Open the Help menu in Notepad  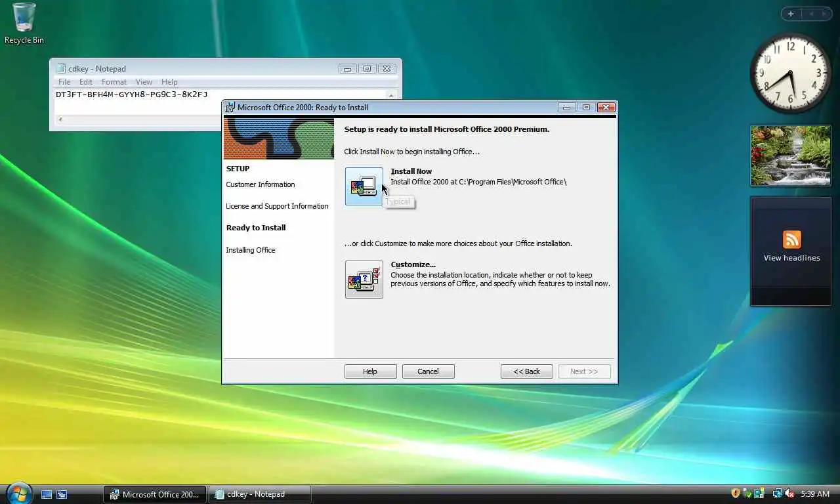point(169,82)
